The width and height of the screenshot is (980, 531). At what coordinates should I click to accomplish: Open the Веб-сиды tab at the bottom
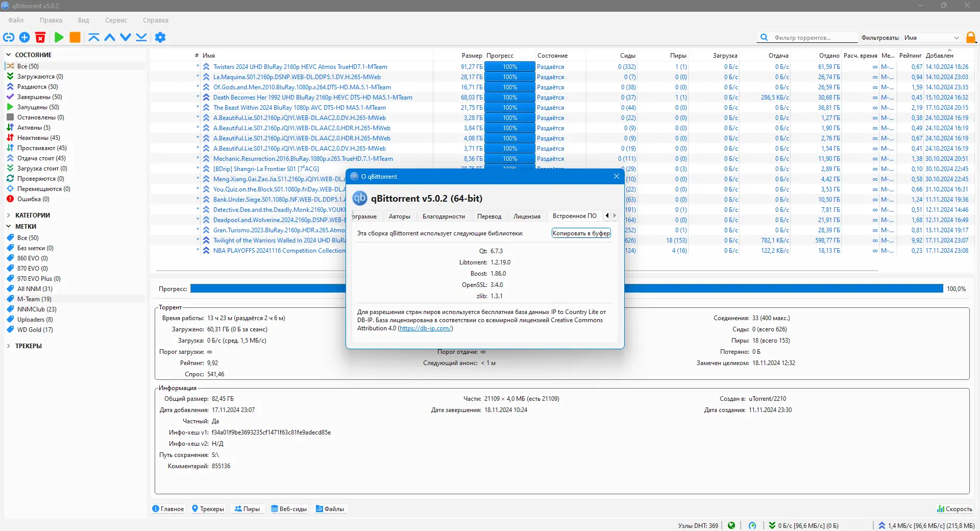289,509
